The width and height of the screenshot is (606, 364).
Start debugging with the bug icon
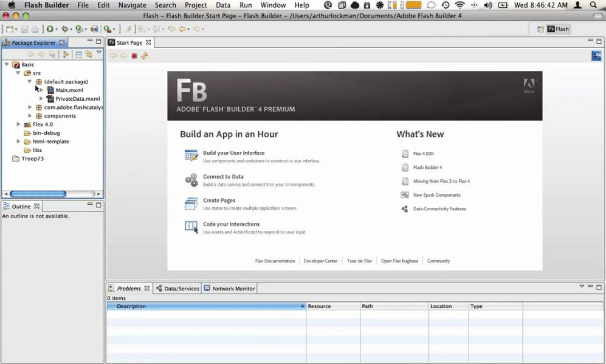click(x=64, y=29)
